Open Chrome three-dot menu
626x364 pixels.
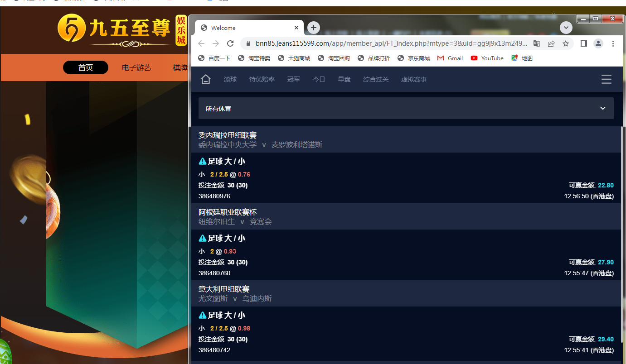click(613, 43)
